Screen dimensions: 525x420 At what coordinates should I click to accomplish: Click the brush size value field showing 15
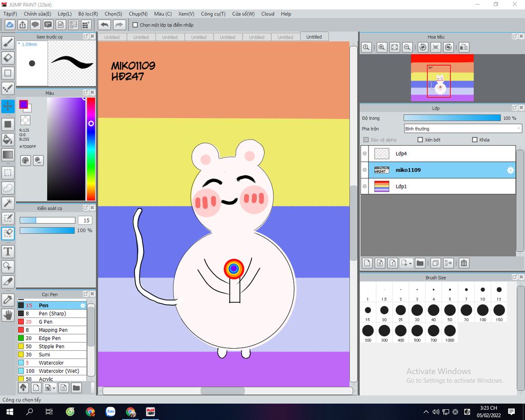point(86,221)
